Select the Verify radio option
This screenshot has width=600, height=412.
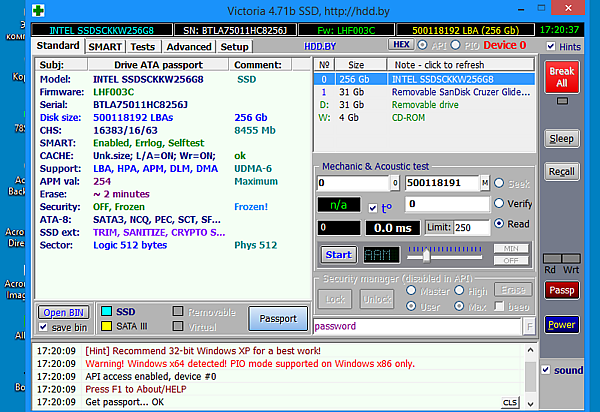point(499,204)
